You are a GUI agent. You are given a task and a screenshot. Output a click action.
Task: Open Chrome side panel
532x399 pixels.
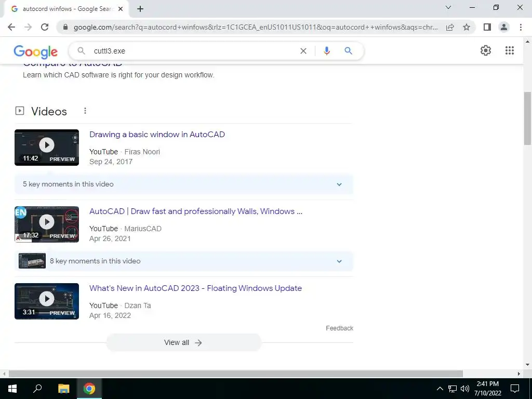487,27
